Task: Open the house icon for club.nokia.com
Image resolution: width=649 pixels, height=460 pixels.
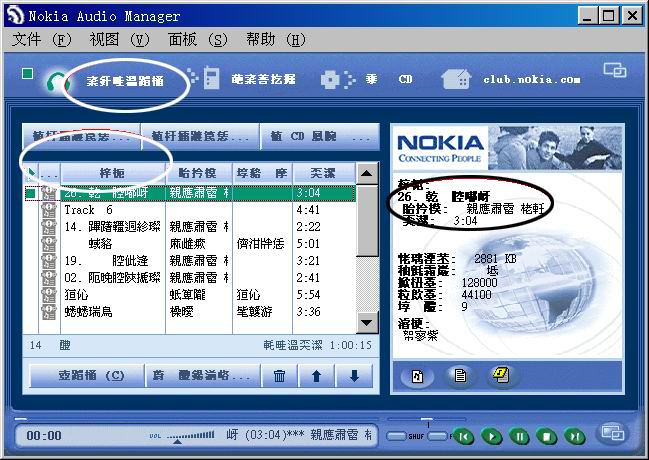Action: click(x=457, y=79)
